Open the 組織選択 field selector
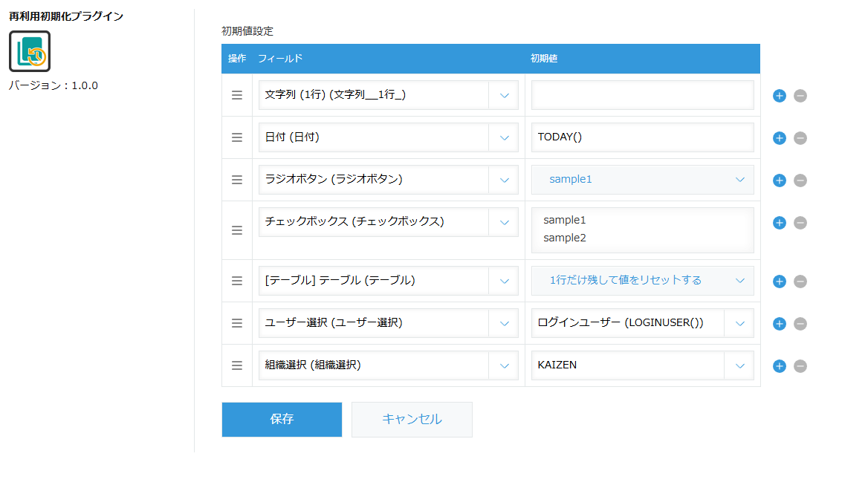 (x=505, y=365)
